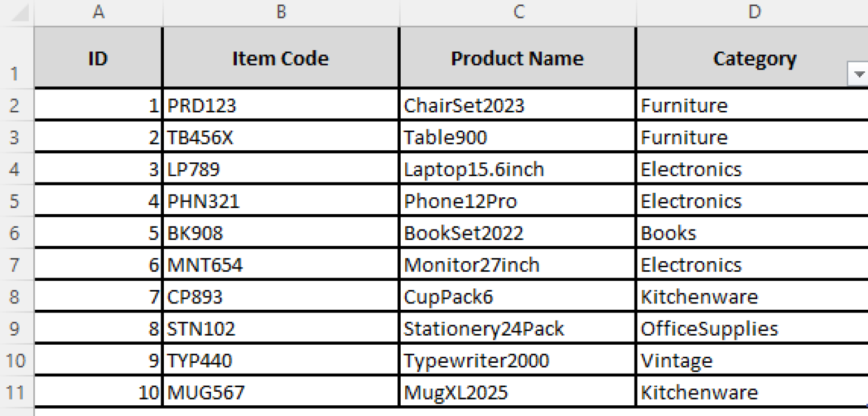Click the ID header cell
The image size is (868, 416).
pos(99,58)
